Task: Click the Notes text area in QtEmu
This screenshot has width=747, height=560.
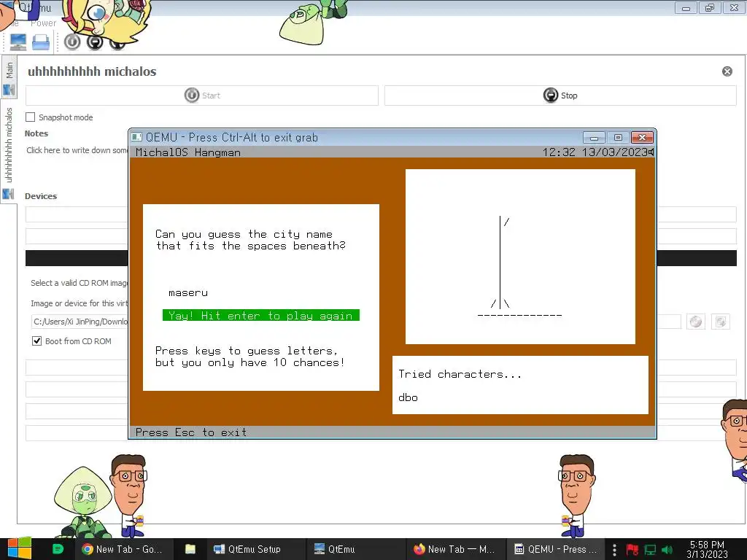Action: click(76, 150)
